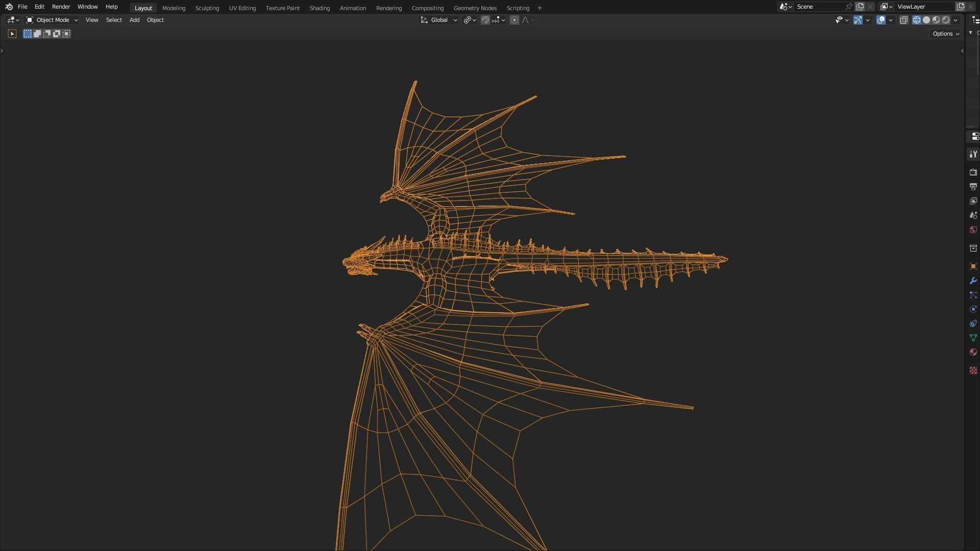Switch to material preview shading
Screen dimensions: 980x551
[x=936, y=20]
